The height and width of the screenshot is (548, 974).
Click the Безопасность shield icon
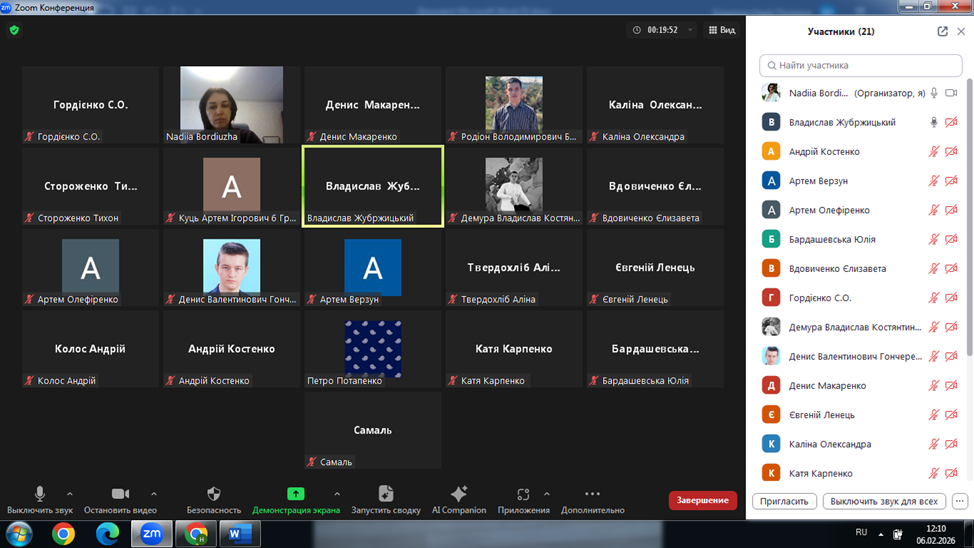point(213,494)
